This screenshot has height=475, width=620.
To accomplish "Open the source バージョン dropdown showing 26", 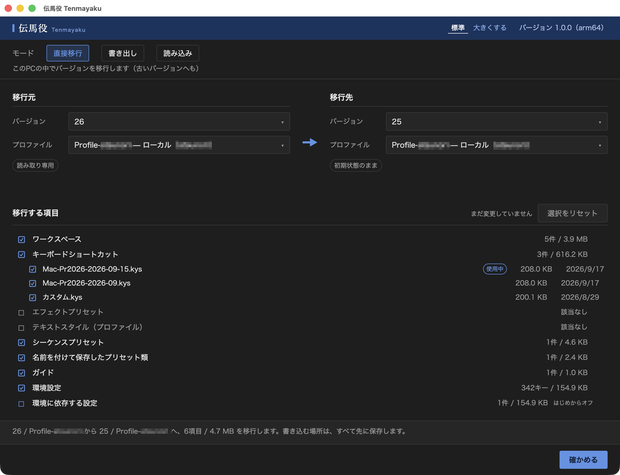I will pos(179,121).
